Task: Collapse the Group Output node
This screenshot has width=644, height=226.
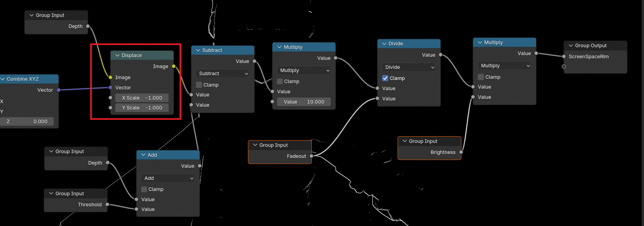Action: (571, 46)
